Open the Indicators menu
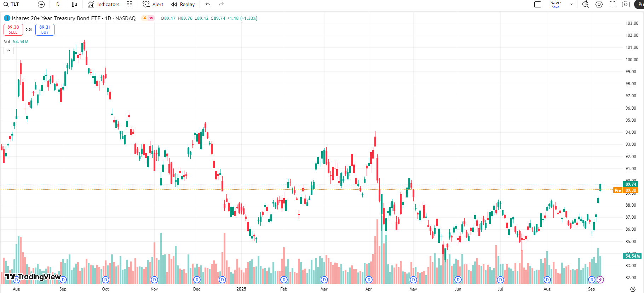The height and width of the screenshot is (293, 644). coord(104,4)
